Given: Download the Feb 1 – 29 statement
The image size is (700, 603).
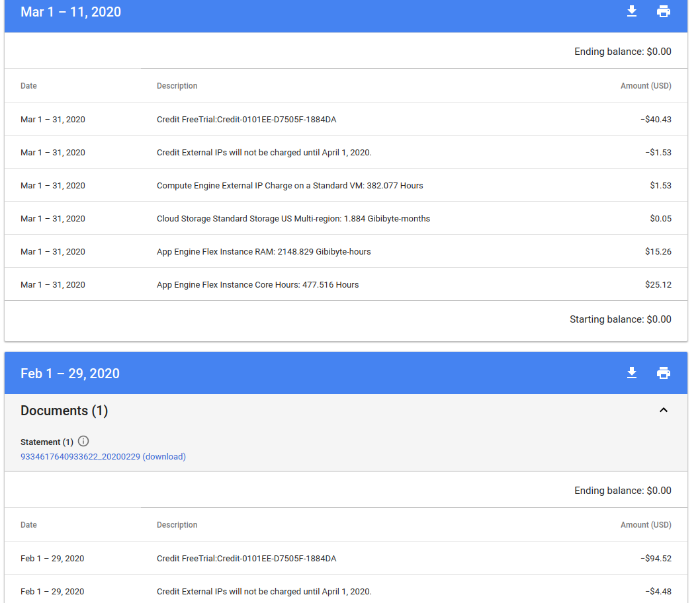Looking at the screenshot, I should (x=631, y=373).
